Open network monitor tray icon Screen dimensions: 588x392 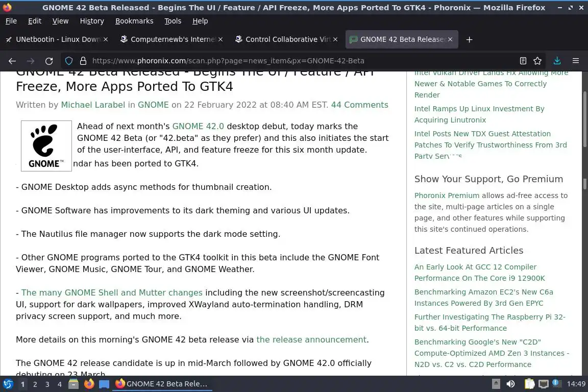(x=543, y=384)
